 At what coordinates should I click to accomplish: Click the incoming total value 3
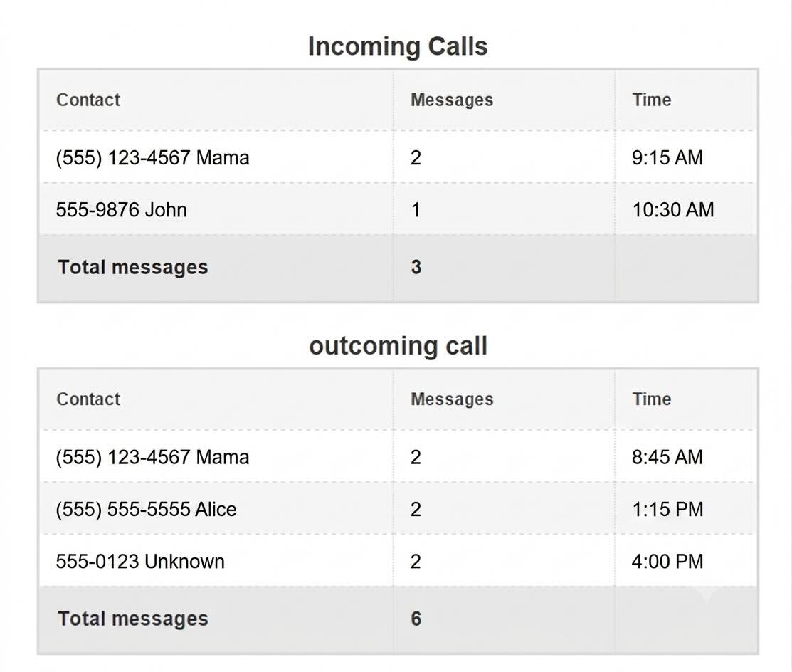(x=416, y=267)
